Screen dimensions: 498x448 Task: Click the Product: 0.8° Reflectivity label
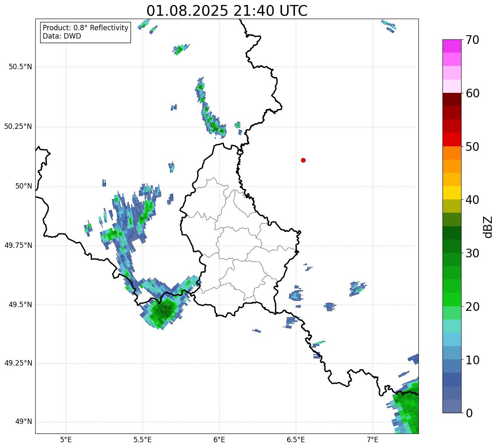click(x=86, y=28)
